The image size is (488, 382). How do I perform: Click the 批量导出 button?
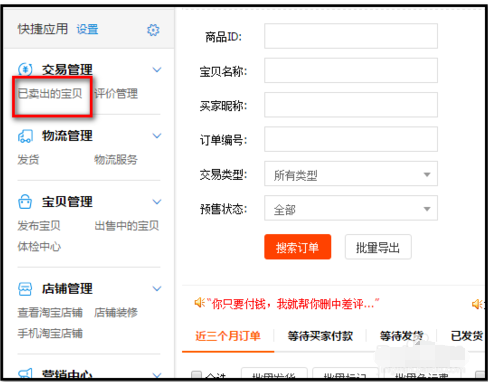click(378, 247)
